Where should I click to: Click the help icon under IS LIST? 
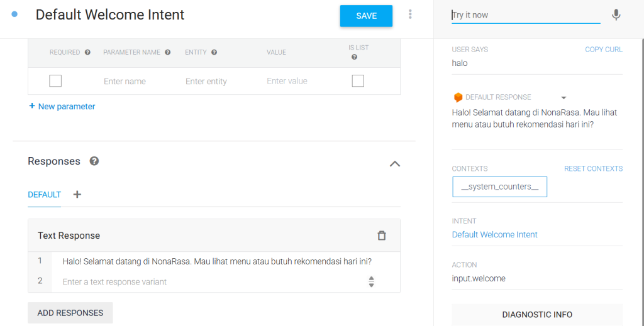coord(355,57)
